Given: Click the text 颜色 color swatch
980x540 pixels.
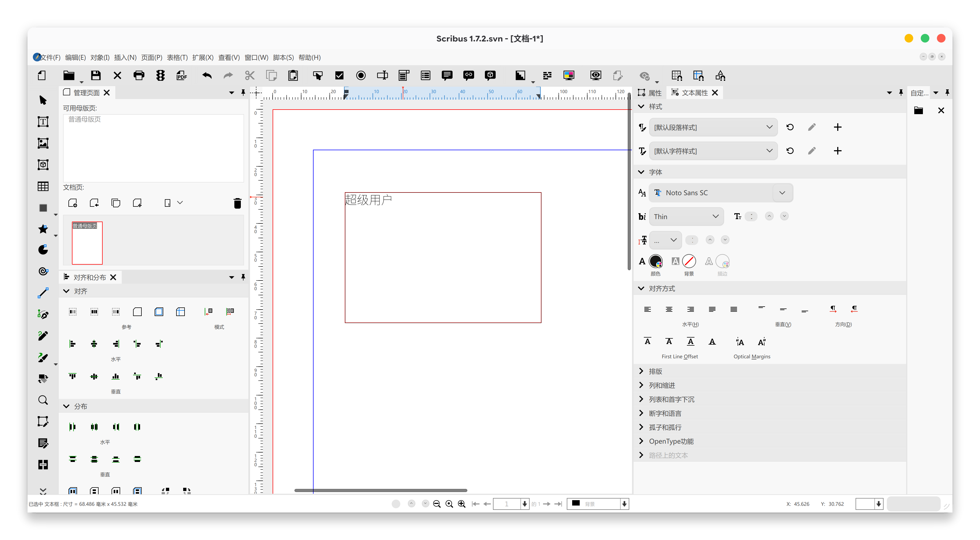Looking at the screenshot, I should [x=655, y=261].
